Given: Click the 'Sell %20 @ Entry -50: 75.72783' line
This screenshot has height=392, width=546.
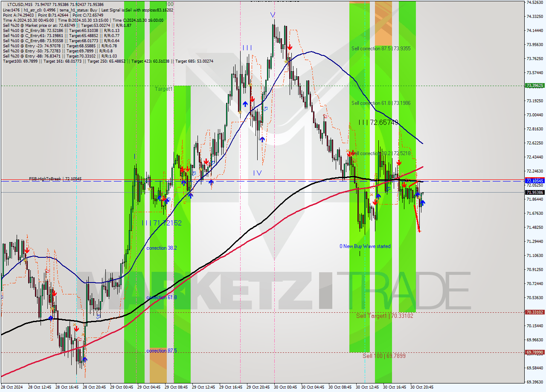Looking at the screenshot, I should pos(58,51).
